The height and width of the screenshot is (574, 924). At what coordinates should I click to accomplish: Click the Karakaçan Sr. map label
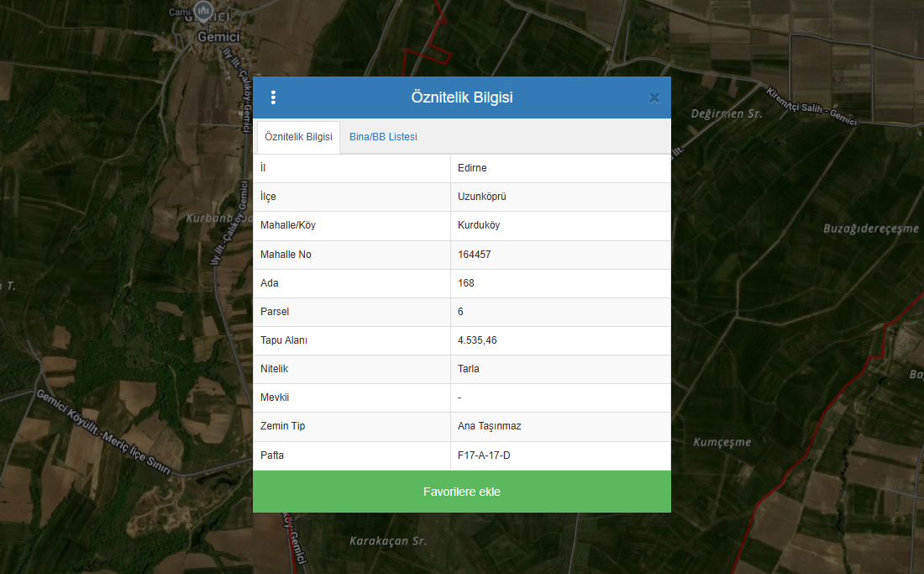pos(388,540)
